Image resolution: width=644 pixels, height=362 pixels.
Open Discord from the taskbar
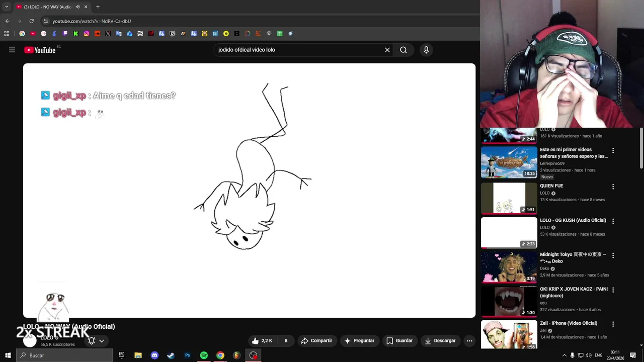[154, 355]
